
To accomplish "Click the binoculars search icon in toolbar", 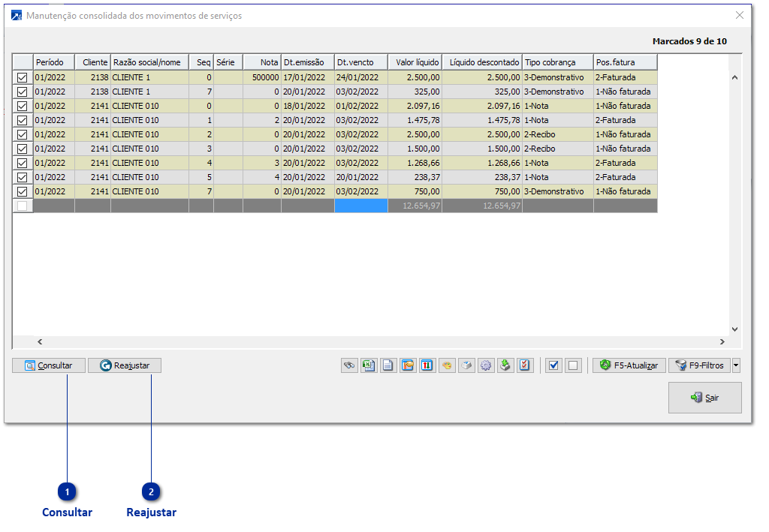I will (x=349, y=365).
